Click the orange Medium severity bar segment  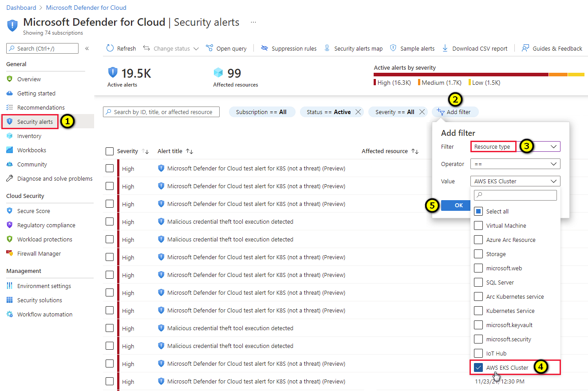[x=558, y=75]
